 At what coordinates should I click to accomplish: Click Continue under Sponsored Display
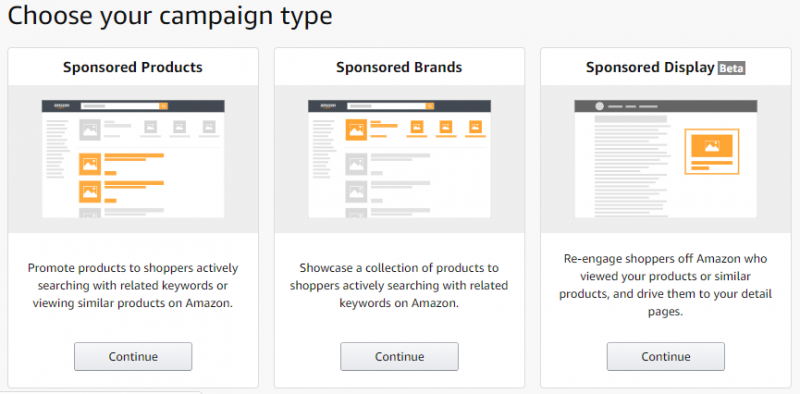(666, 356)
